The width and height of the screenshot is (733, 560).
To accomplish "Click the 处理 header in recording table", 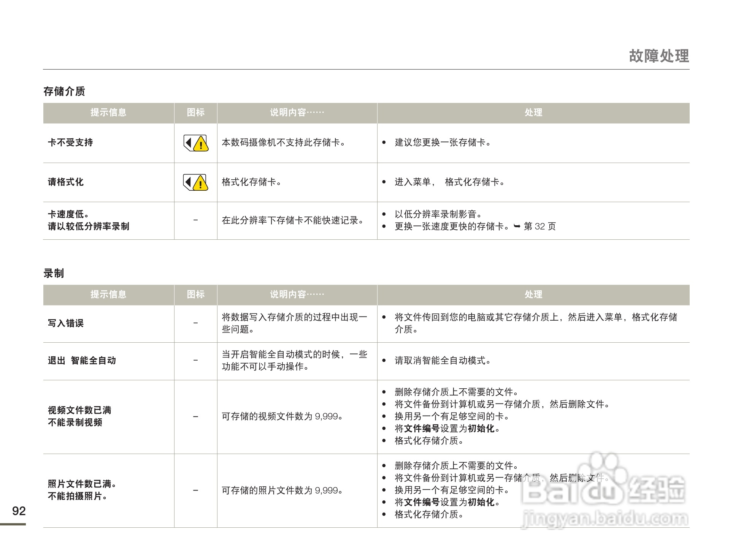I will (x=533, y=294).
